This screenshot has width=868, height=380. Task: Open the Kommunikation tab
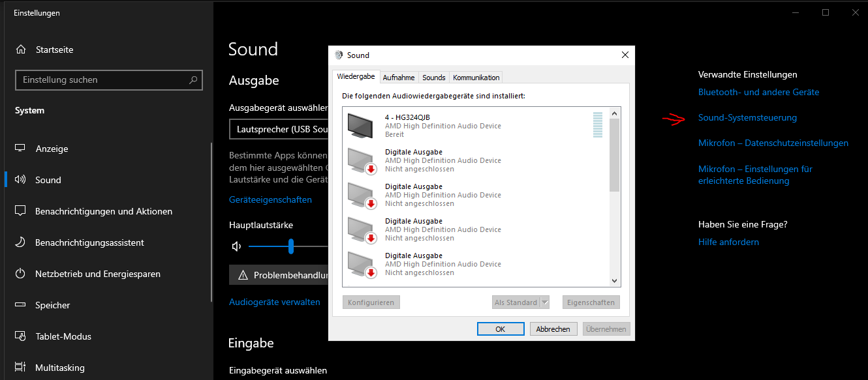pyautogui.click(x=476, y=78)
